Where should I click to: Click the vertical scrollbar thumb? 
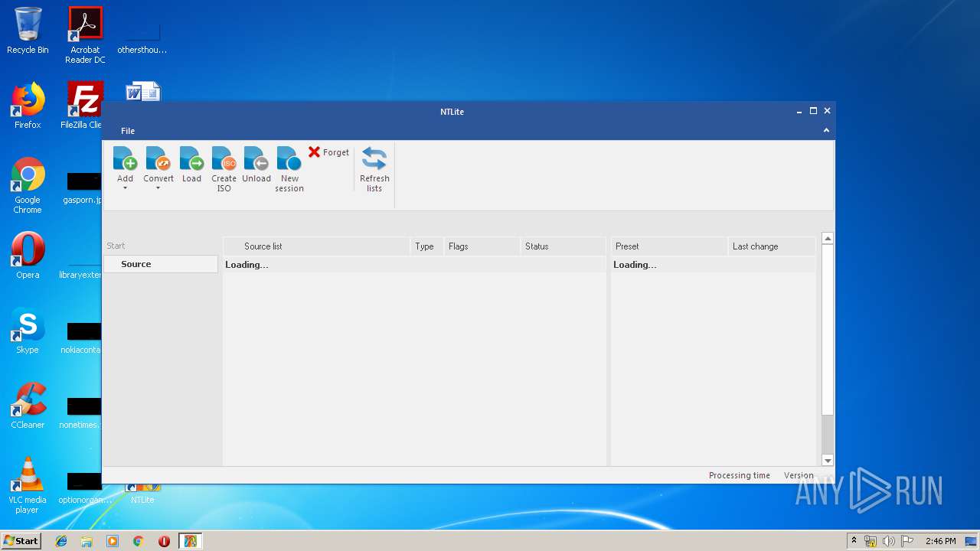[828, 330]
